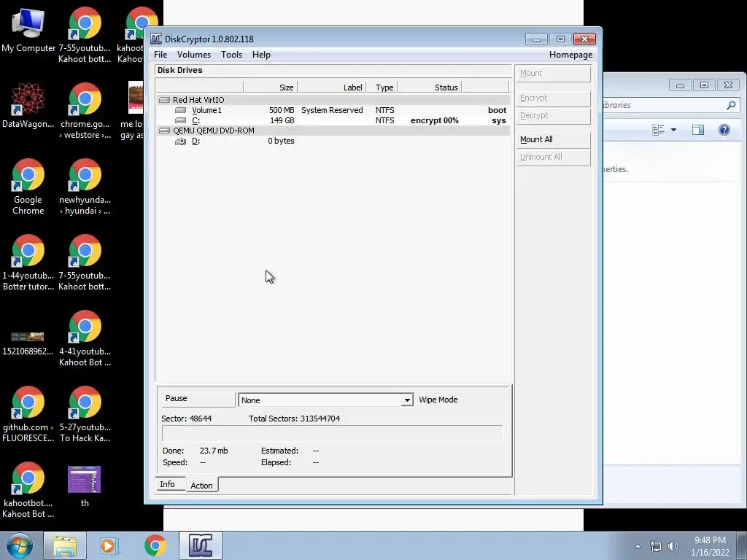
Task: Open Windows Explorer from the taskbar
Action: pyautogui.click(x=65, y=545)
